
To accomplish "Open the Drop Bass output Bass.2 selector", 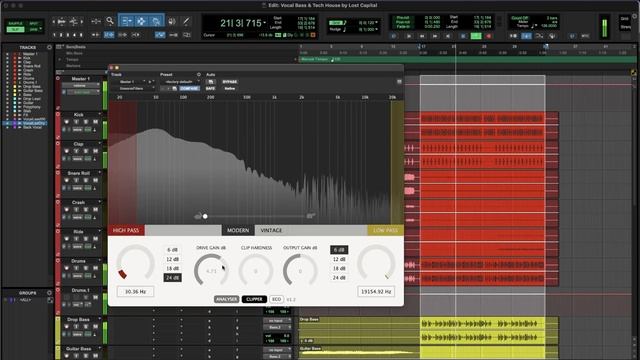I will (x=276, y=327).
